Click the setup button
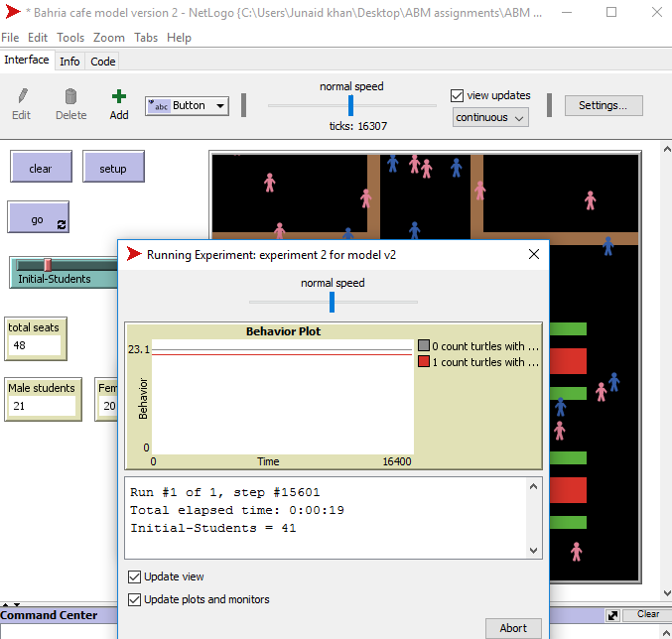 (x=113, y=169)
